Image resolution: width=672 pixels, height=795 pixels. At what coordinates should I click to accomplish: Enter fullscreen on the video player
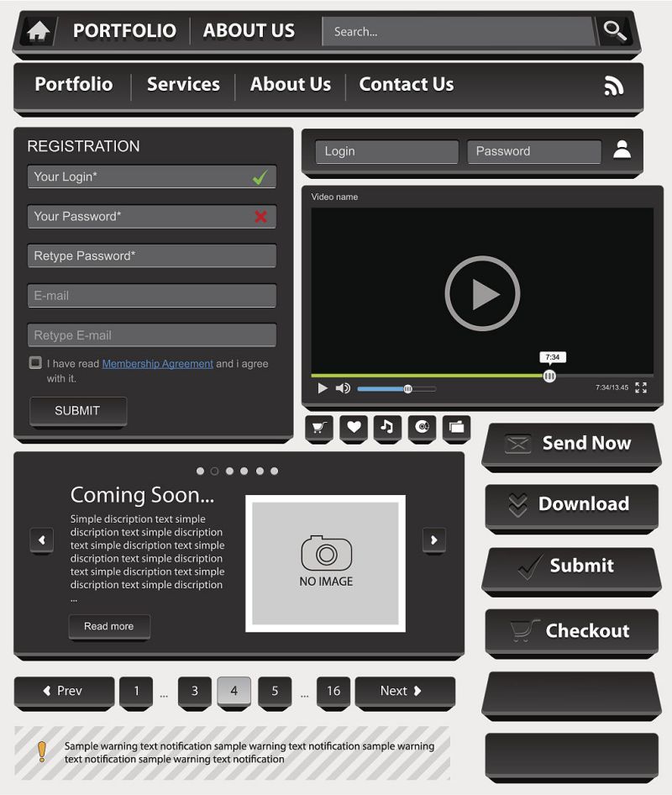click(641, 388)
